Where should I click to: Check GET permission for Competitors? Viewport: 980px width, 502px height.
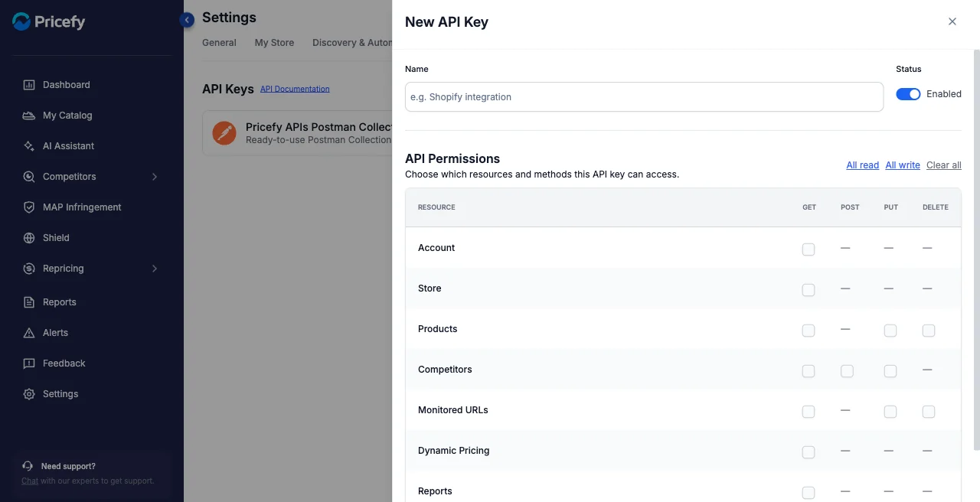[x=808, y=371]
